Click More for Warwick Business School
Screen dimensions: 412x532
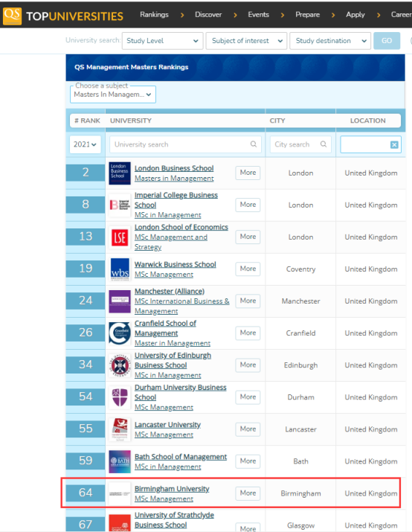(248, 269)
